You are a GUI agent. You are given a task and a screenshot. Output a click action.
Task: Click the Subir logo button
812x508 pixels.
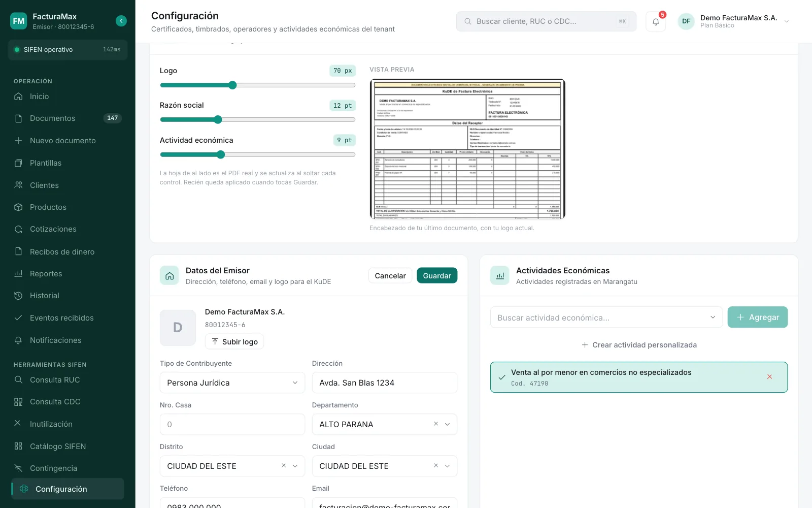234,341
